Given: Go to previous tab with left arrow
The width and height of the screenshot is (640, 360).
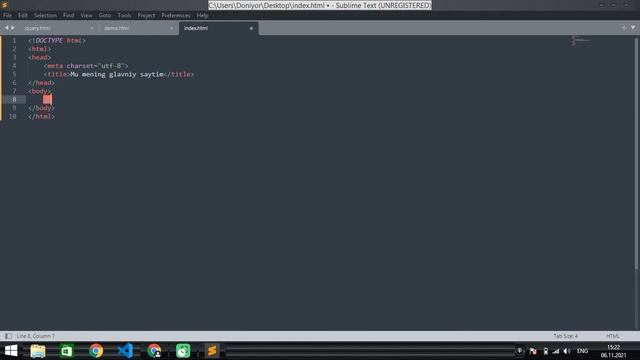Looking at the screenshot, I should [7, 28].
